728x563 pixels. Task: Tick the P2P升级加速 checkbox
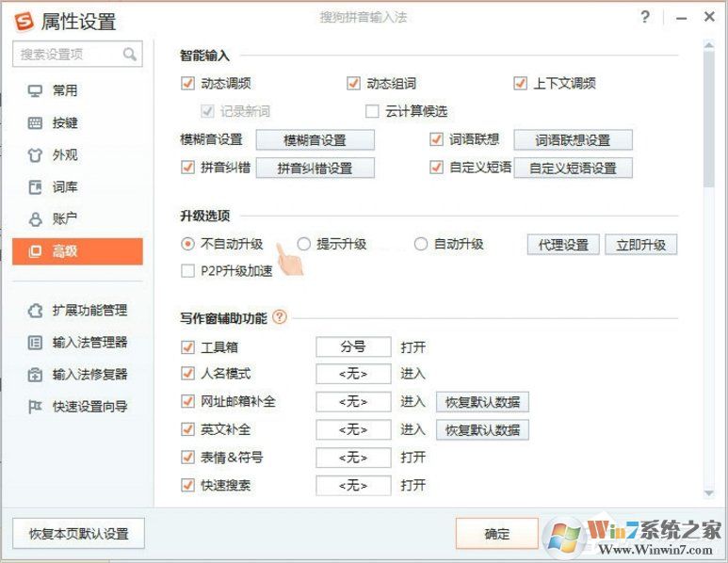187,271
